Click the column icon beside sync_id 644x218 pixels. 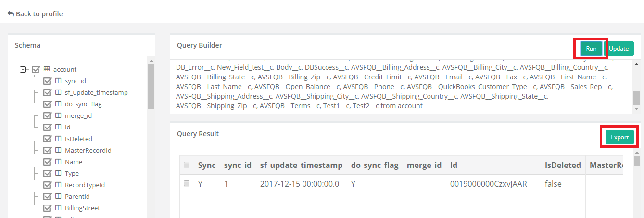(x=58, y=81)
